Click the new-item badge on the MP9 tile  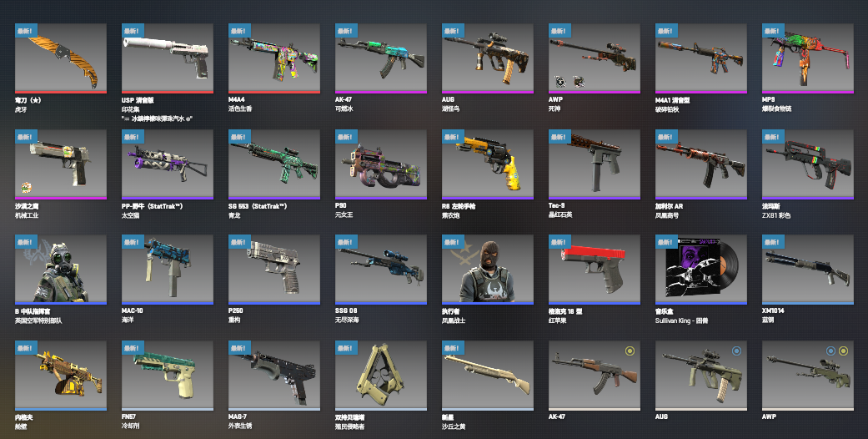pyautogui.click(x=773, y=31)
